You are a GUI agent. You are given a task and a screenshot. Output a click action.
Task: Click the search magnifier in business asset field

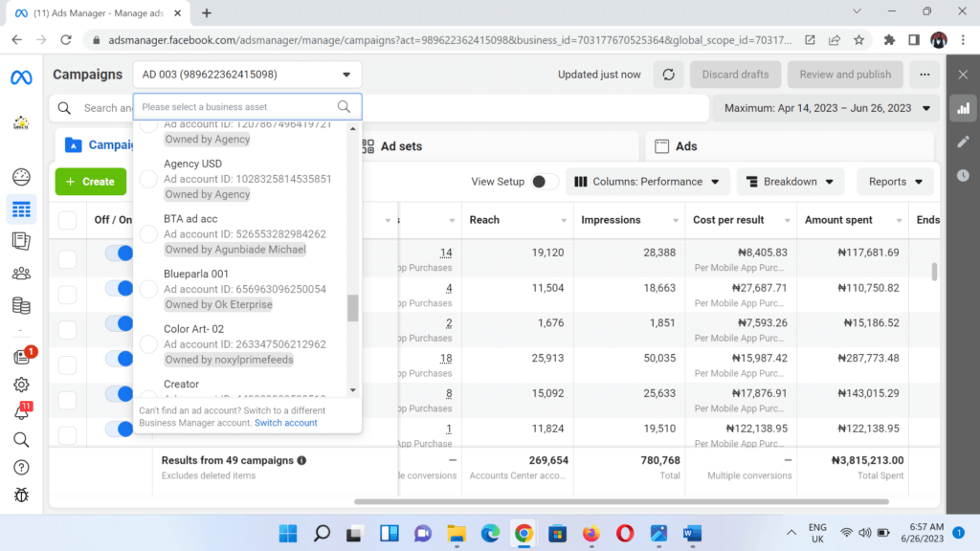(344, 107)
